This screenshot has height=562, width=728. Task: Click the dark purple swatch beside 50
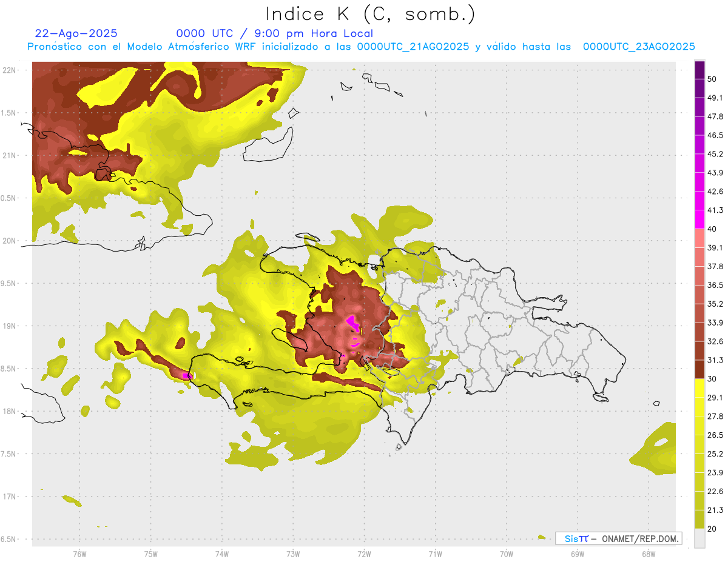[x=699, y=70]
